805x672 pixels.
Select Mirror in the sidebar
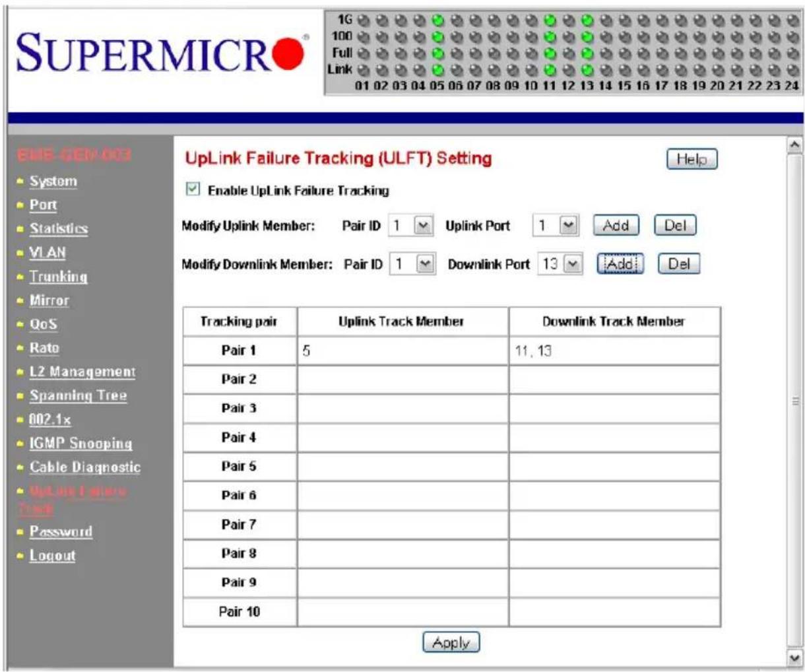[x=49, y=300]
